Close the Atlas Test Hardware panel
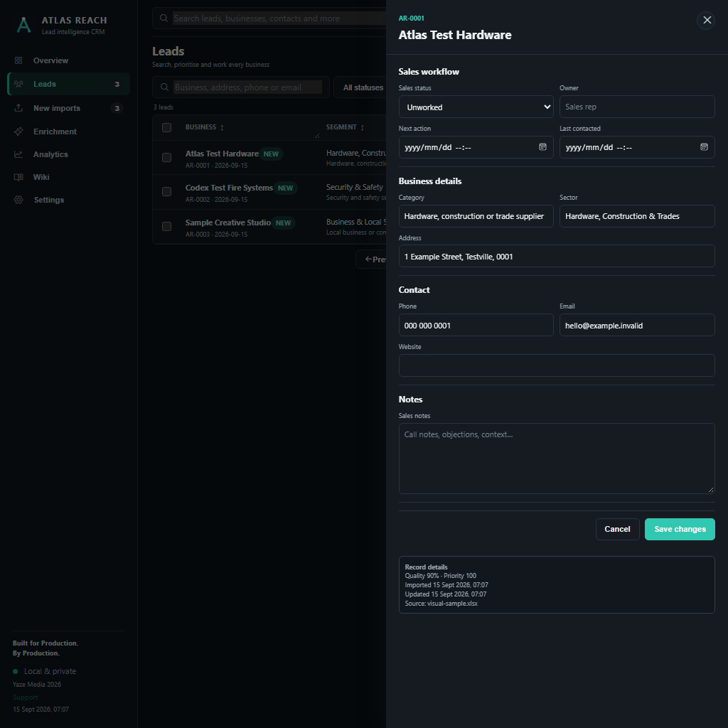Viewport: 728px width, 728px height. [706, 21]
